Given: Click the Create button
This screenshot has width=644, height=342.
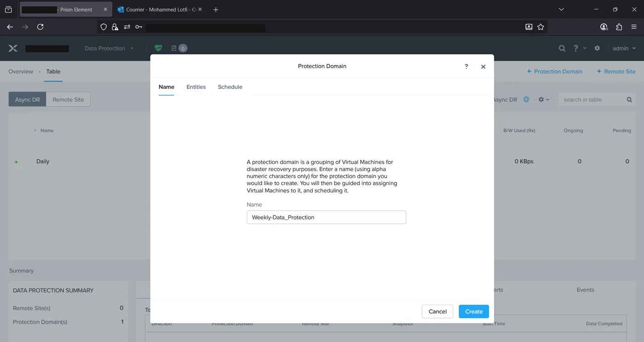Looking at the screenshot, I should [474, 312].
